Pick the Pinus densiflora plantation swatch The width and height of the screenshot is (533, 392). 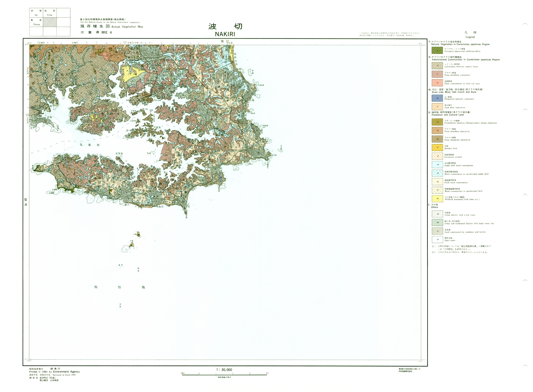437,131
